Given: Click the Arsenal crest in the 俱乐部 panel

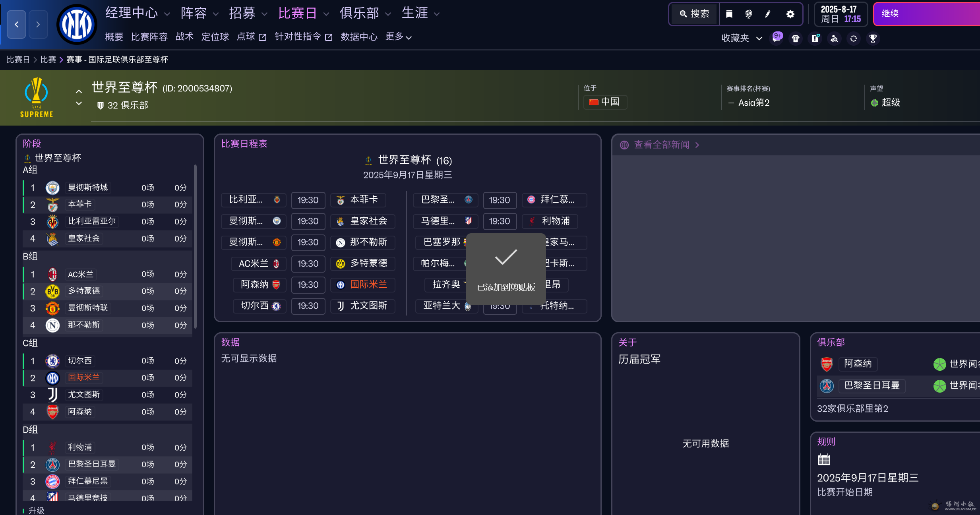Looking at the screenshot, I should point(827,364).
